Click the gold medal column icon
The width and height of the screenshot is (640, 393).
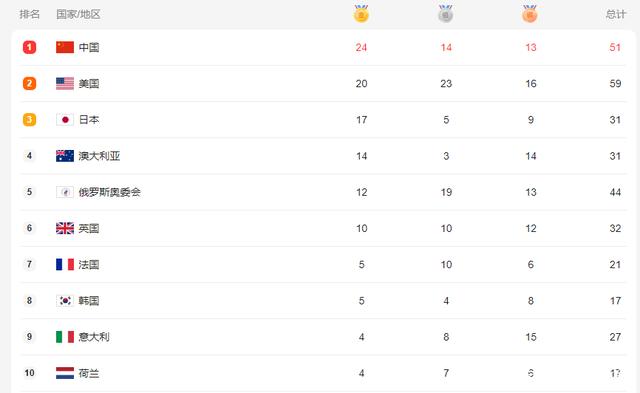(x=361, y=13)
